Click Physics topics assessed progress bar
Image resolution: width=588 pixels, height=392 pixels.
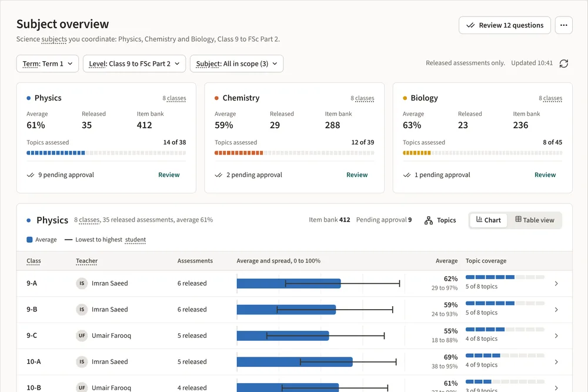(x=106, y=153)
